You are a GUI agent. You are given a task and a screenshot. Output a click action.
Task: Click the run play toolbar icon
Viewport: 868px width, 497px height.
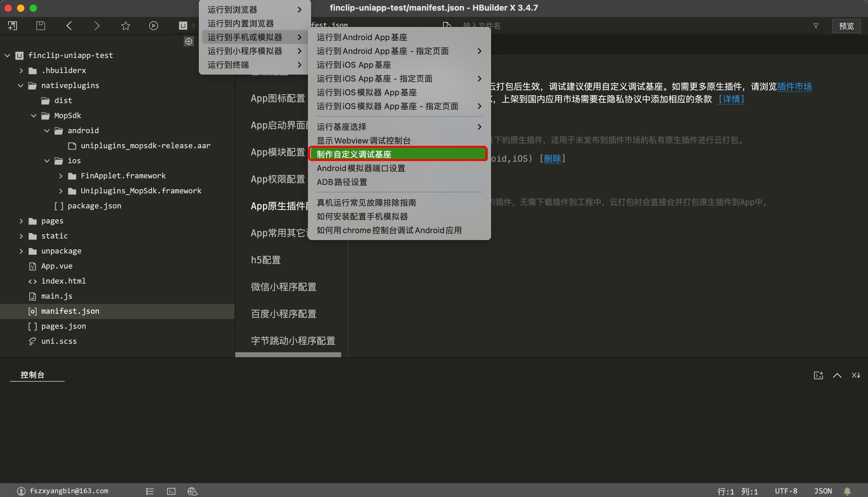(x=153, y=26)
